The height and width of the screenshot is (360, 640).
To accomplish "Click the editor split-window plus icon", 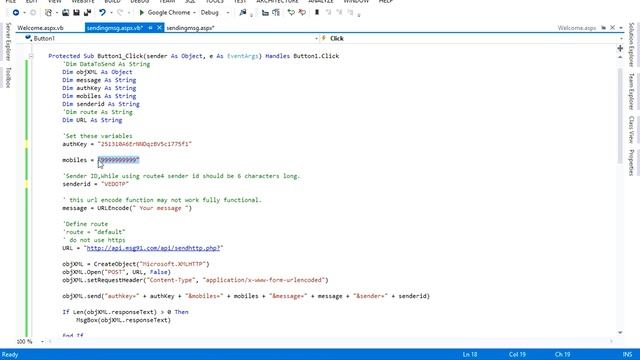I will click(x=620, y=48).
